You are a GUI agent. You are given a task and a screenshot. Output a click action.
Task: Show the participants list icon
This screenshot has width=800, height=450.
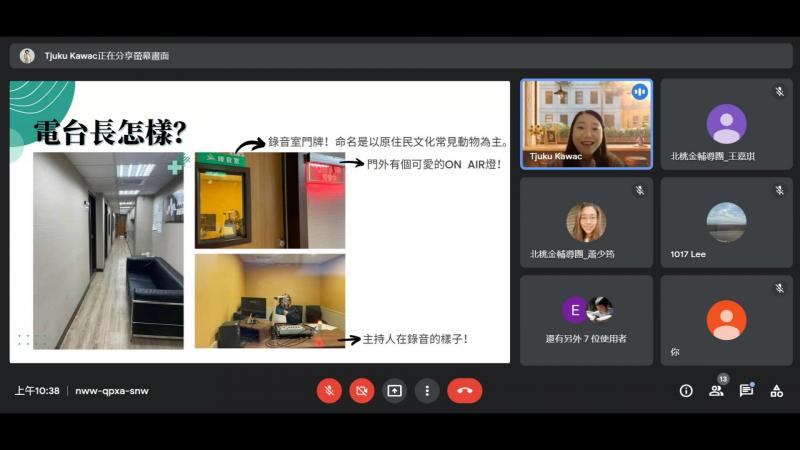point(716,391)
